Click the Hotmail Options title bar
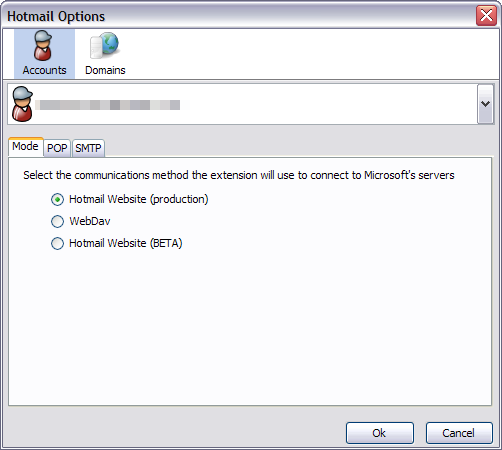The image size is (502, 450). coord(238,16)
